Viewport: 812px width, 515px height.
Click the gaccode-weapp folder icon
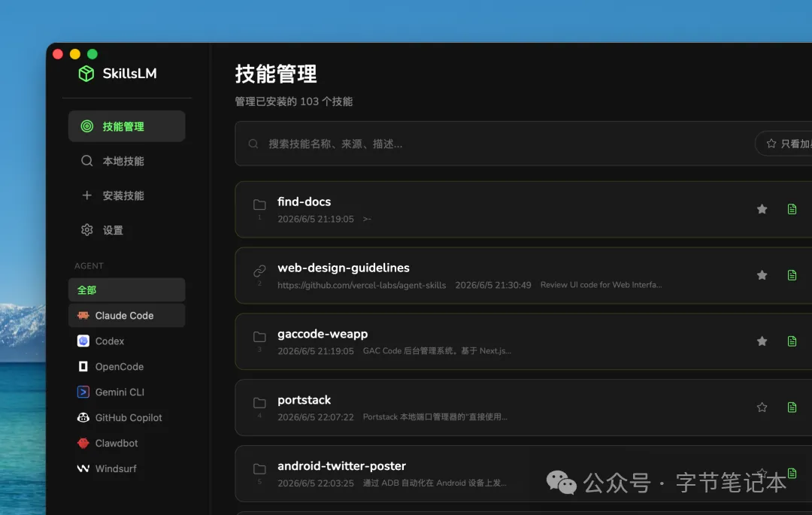pyautogui.click(x=259, y=336)
